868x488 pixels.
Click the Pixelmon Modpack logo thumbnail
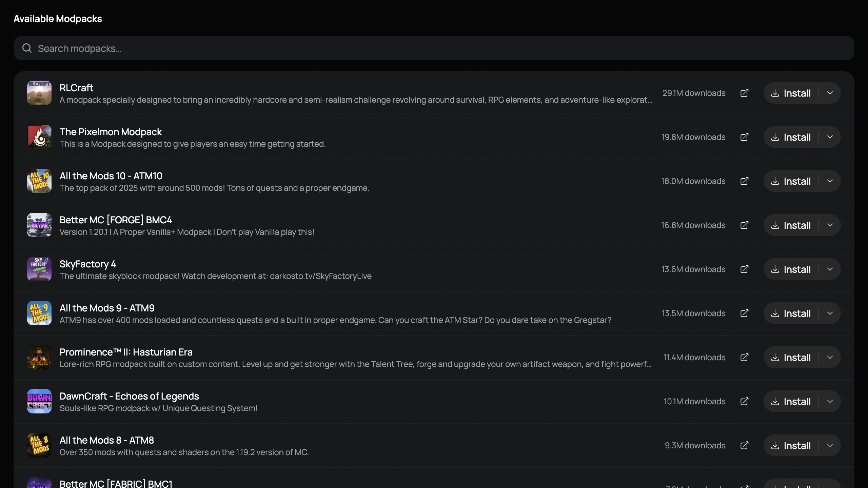39,137
